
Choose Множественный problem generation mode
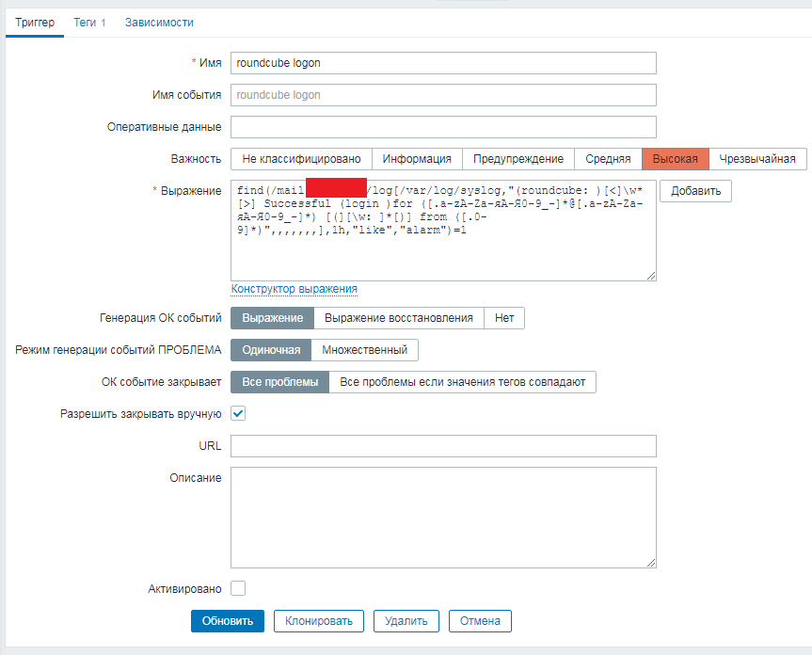click(x=364, y=350)
